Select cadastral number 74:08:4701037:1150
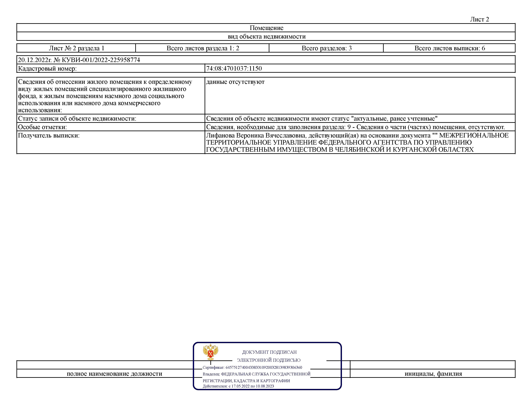 pyautogui.click(x=234, y=68)
